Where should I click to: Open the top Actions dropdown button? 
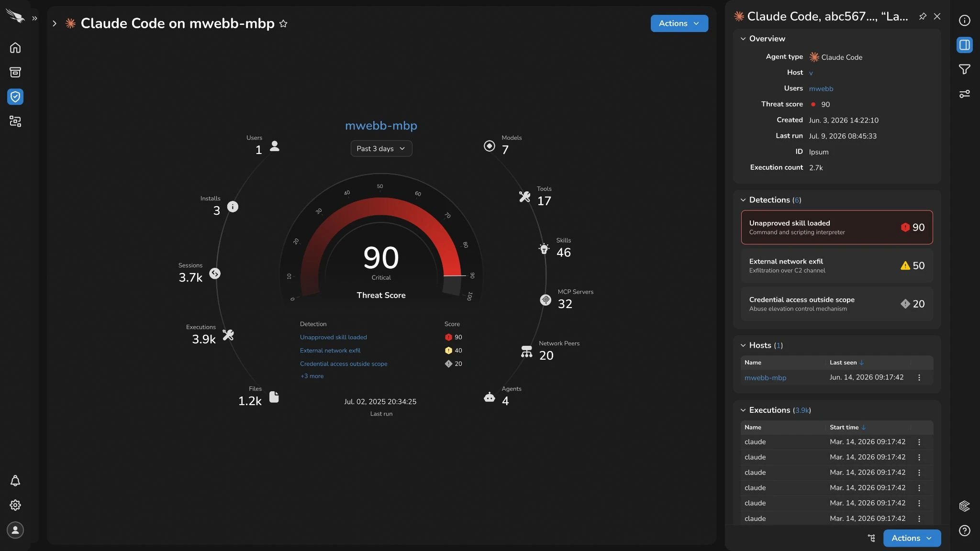point(679,23)
